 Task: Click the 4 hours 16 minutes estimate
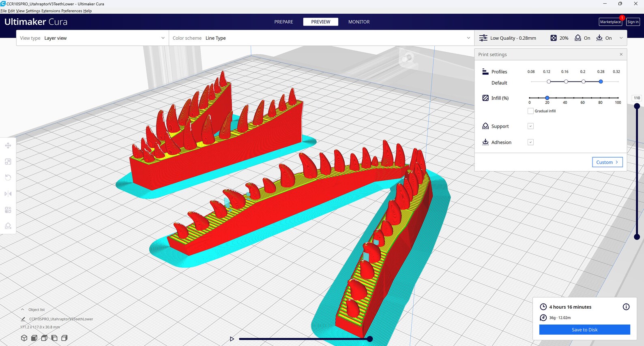tap(570, 307)
